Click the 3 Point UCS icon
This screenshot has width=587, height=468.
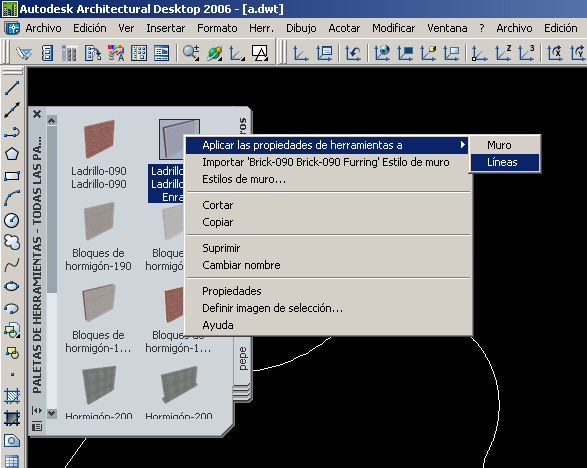[x=526, y=53]
